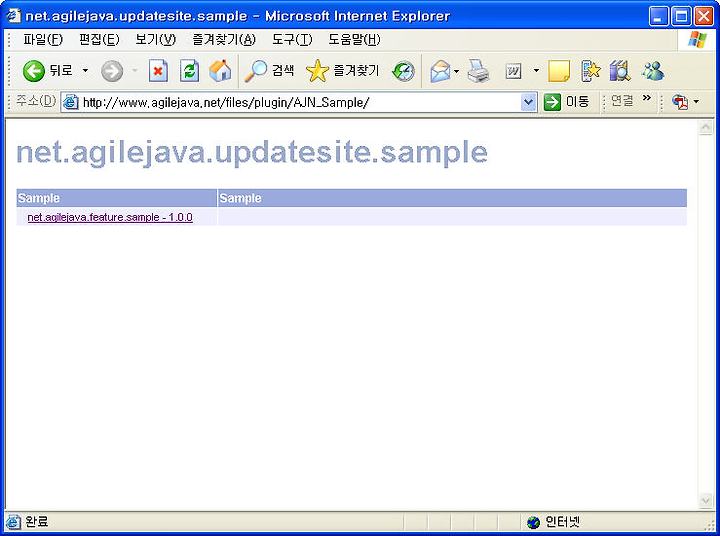Click the page icon in the address bar
Screen dimensions: 720x536
point(70,102)
